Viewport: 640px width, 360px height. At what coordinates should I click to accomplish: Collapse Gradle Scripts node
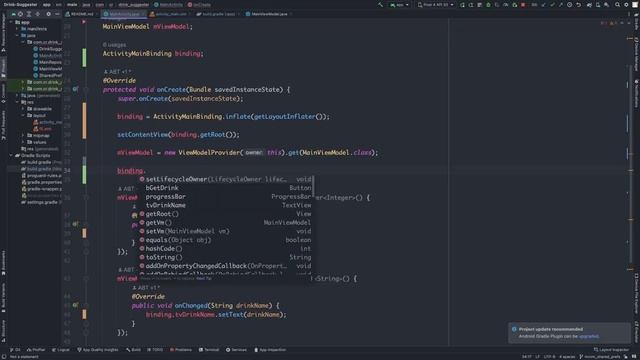(11, 156)
